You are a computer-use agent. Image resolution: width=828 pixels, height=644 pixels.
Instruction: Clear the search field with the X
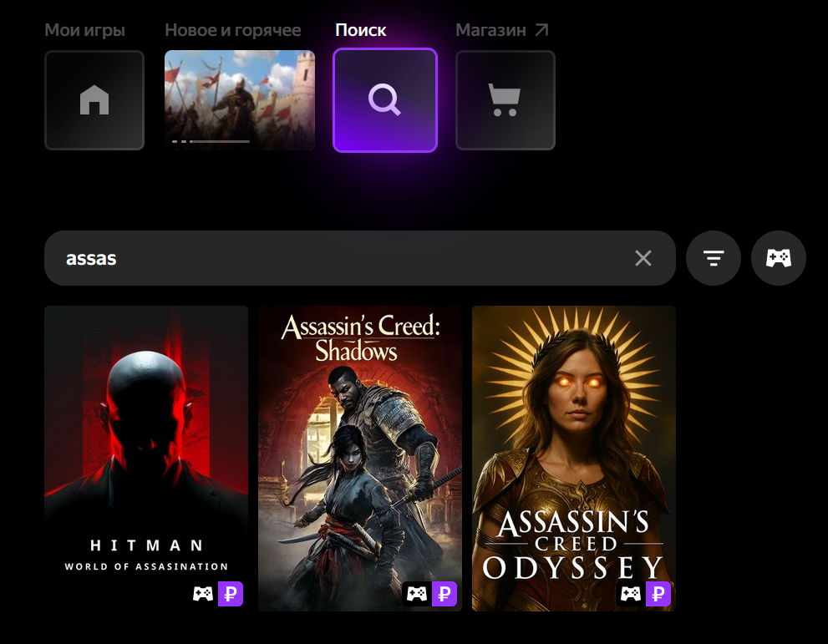[643, 258]
